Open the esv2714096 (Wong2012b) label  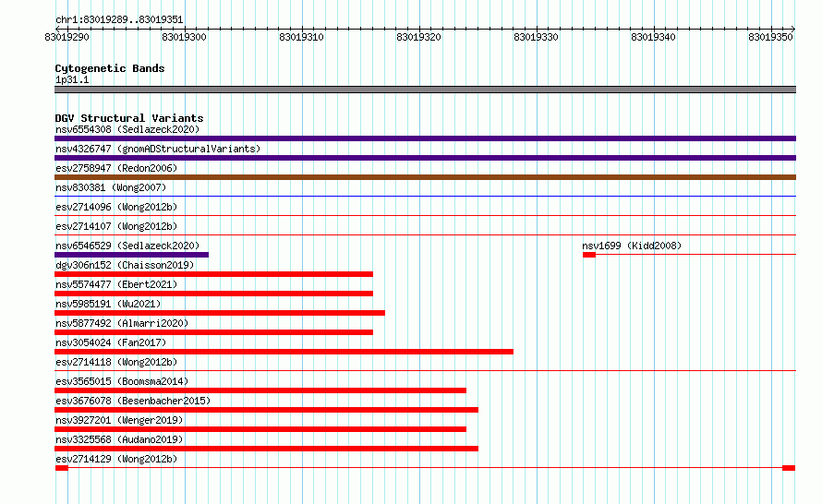(x=116, y=207)
